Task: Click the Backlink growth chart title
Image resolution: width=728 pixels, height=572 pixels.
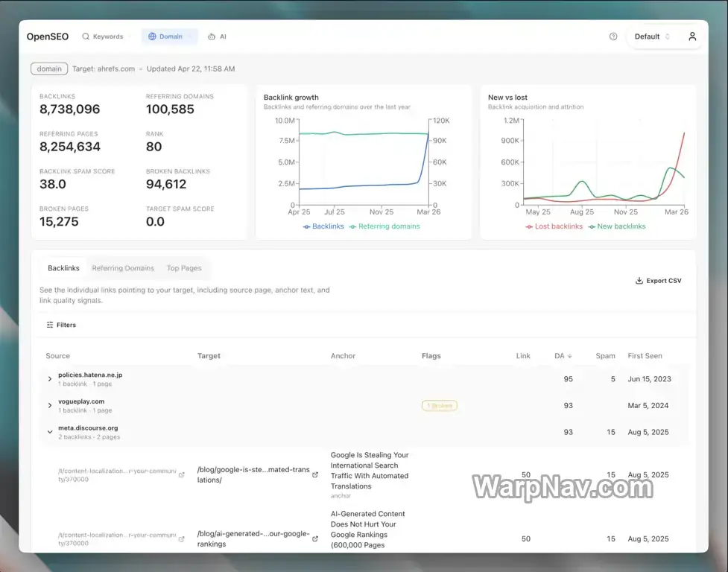Action: (x=291, y=98)
